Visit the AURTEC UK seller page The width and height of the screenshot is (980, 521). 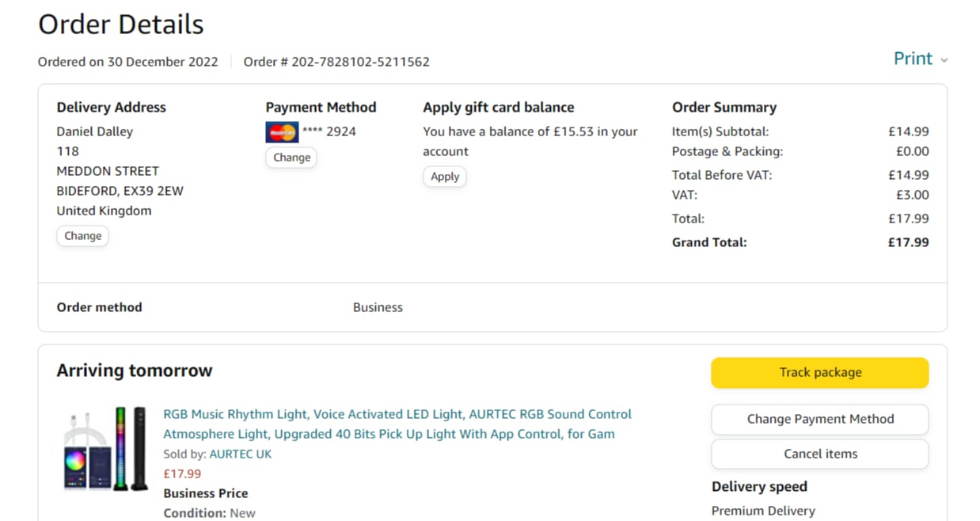click(240, 454)
